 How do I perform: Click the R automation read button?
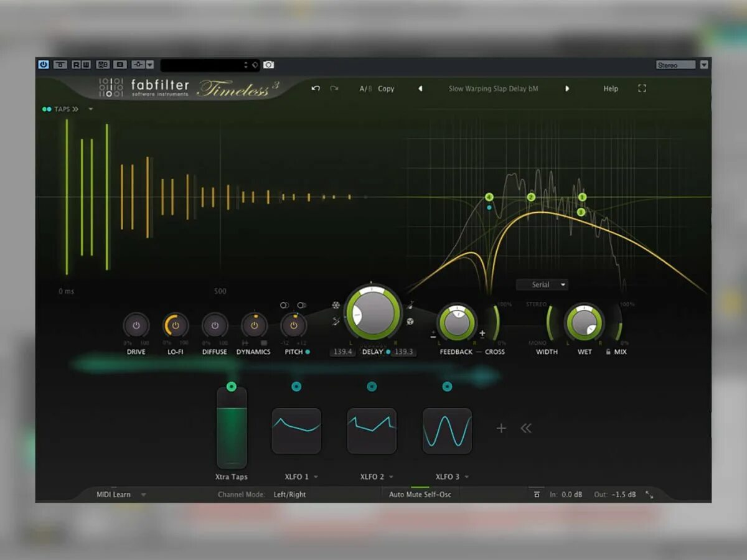tap(76, 65)
